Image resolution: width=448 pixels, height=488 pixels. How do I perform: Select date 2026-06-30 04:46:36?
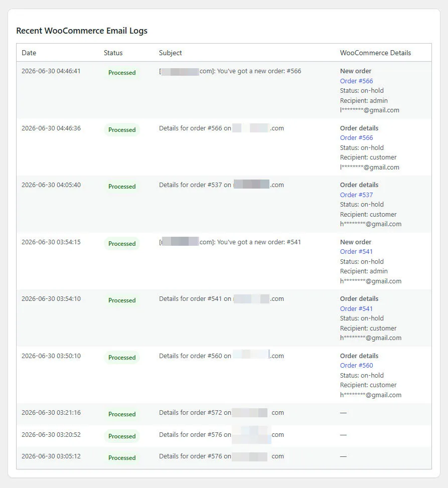(x=51, y=128)
